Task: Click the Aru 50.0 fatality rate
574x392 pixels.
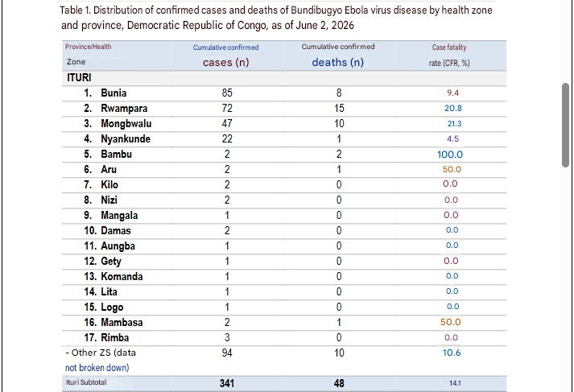Action: click(x=452, y=170)
